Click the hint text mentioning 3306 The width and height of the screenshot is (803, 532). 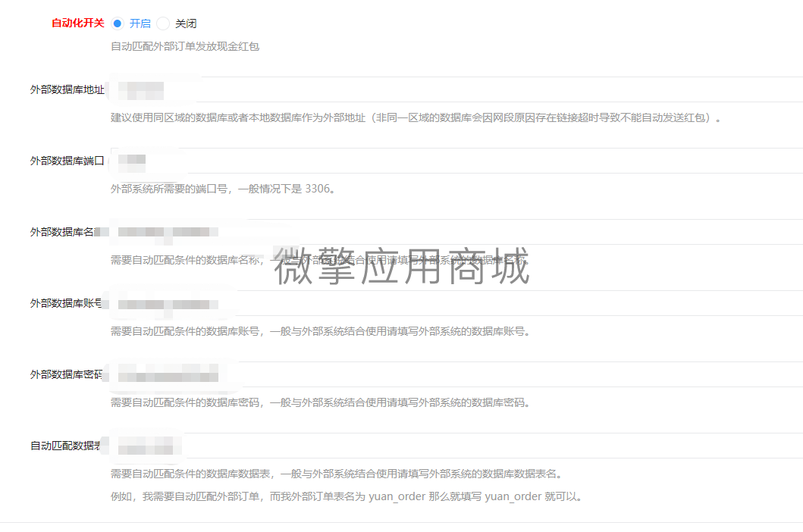pos(223,189)
